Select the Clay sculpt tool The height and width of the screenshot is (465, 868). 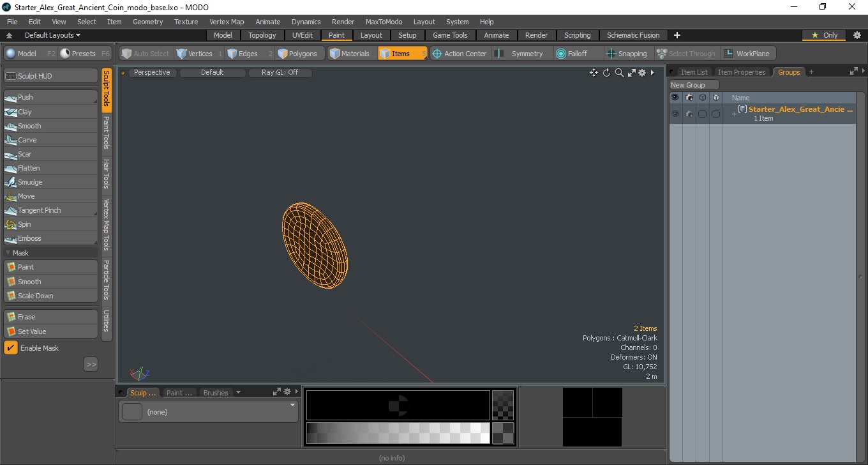click(50, 112)
